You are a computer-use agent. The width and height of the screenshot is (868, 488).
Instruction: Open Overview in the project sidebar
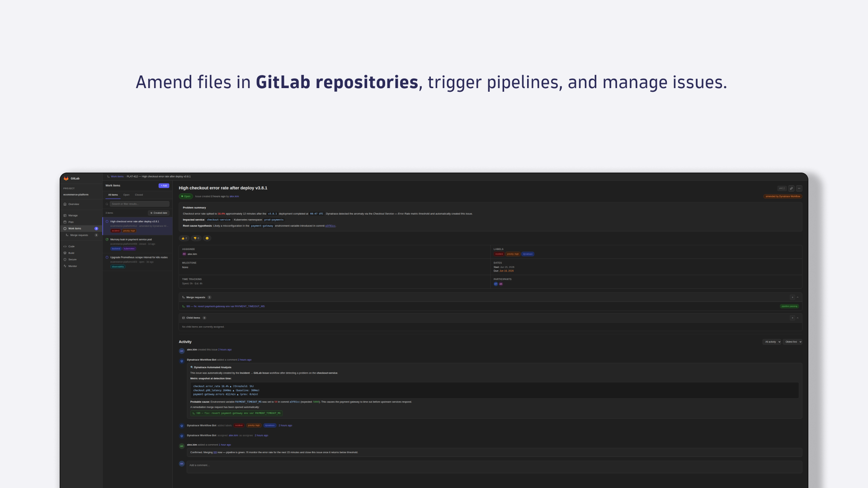pyautogui.click(x=81, y=204)
